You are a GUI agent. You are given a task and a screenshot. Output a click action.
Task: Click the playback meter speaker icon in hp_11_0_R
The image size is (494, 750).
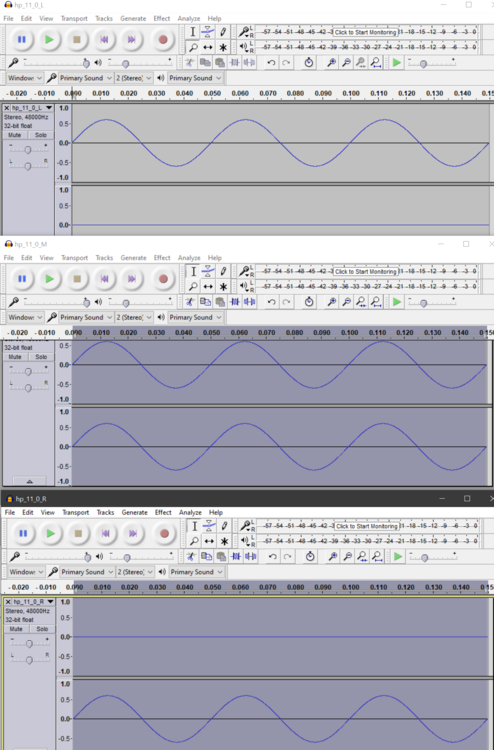244,541
